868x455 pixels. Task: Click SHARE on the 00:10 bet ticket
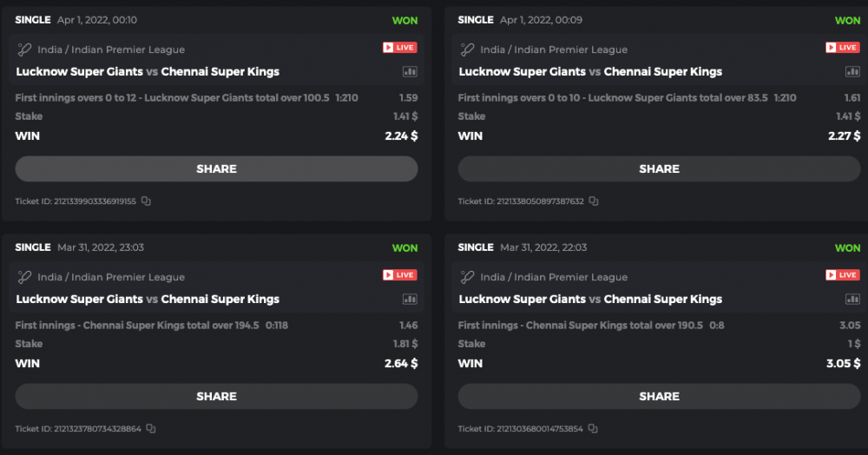pos(216,169)
